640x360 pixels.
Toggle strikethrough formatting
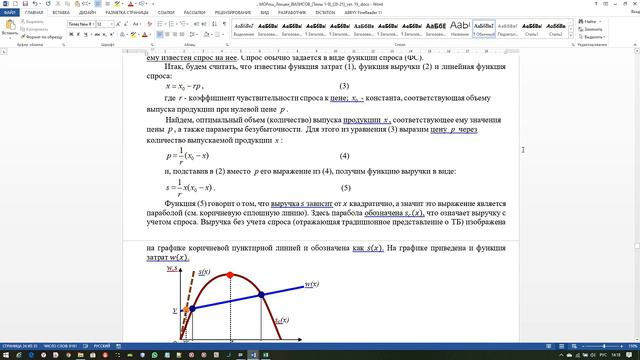pyautogui.click(x=97, y=35)
